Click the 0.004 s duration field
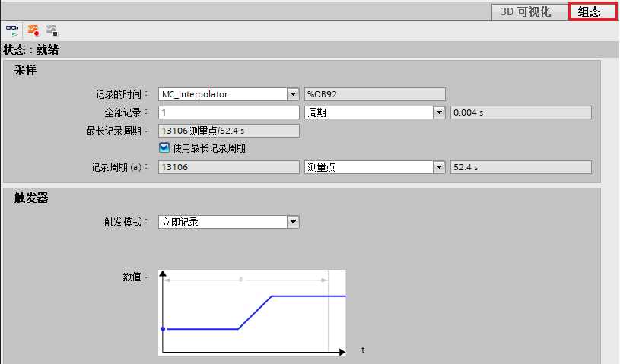This screenshot has width=620, height=364. [520, 112]
